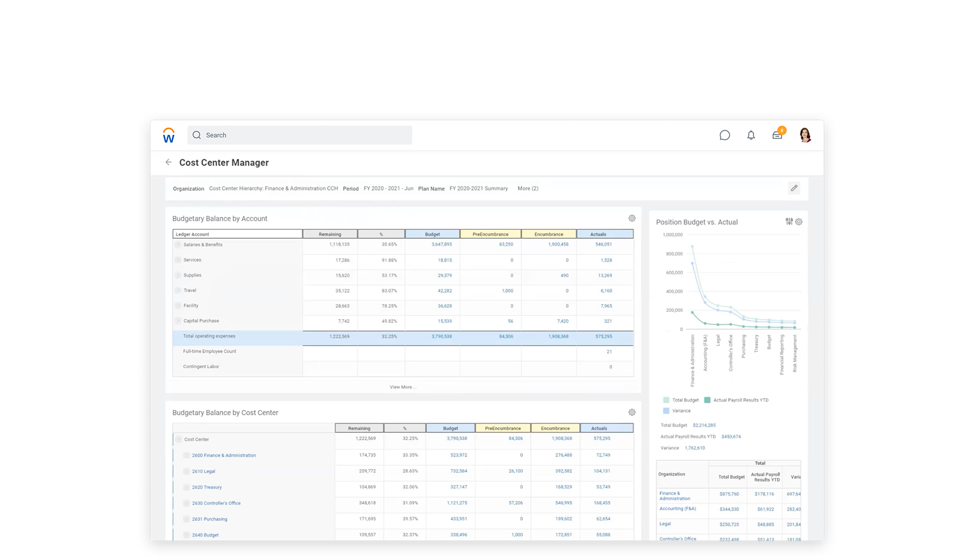Open notifications via the bell icon
The width and height of the screenshot is (970, 560).
pyautogui.click(x=751, y=135)
